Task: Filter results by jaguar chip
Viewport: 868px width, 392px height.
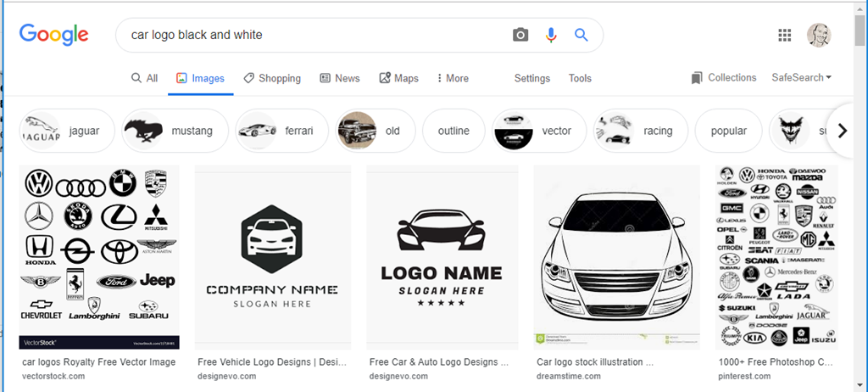Action: point(64,131)
